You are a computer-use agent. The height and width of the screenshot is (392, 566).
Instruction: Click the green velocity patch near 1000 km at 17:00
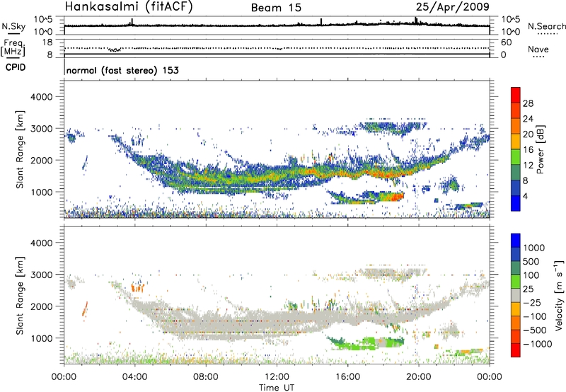pos(369,342)
